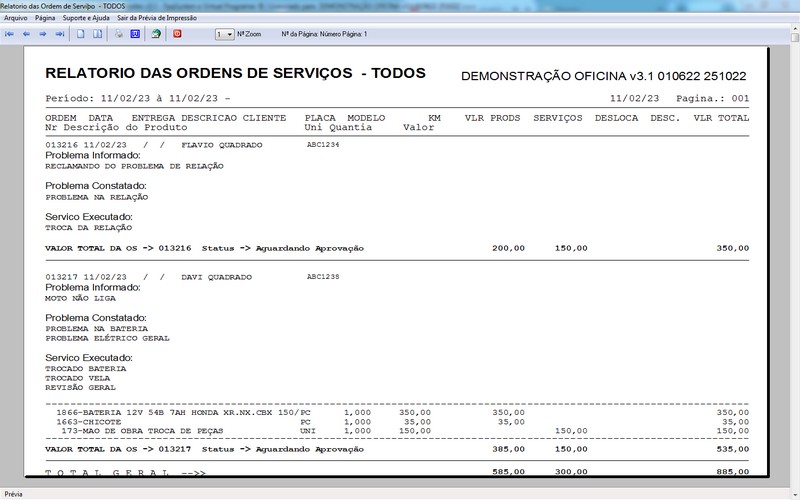Screen dimensions: 800x500
Task: Click the Prévia status bar label
Action: (x=13, y=494)
